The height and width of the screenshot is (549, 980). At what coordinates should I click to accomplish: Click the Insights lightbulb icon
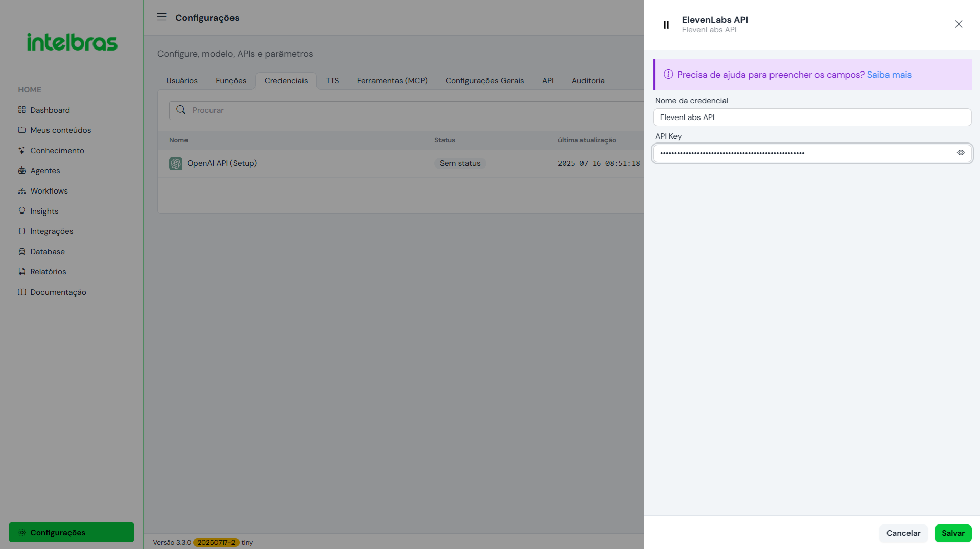pyautogui.click(x=21, y=211)
